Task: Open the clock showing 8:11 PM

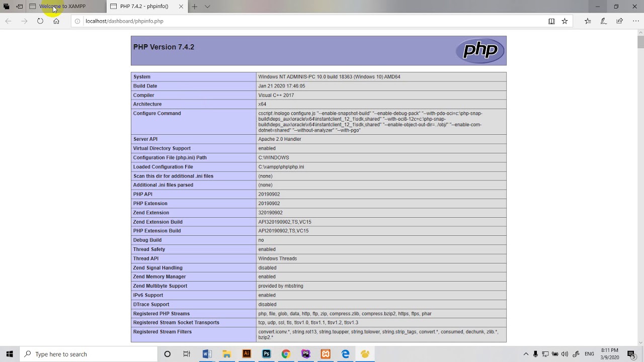Action: point(609,354)
